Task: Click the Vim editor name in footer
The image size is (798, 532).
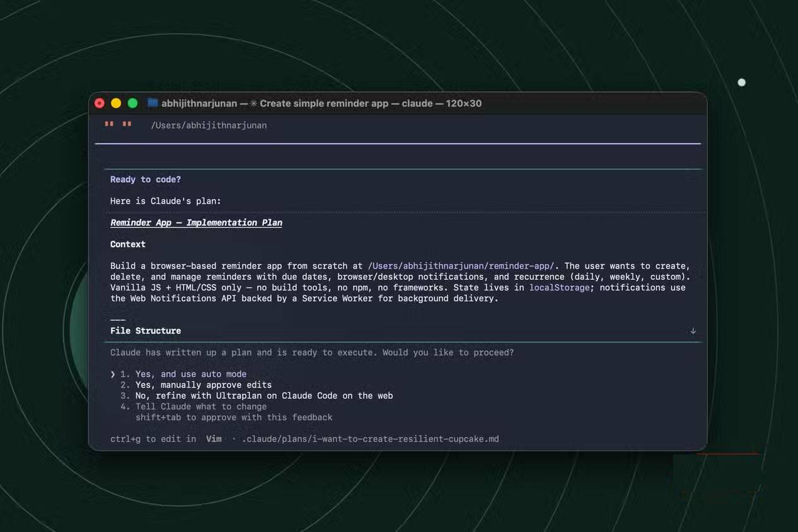Action: point(214,439)
